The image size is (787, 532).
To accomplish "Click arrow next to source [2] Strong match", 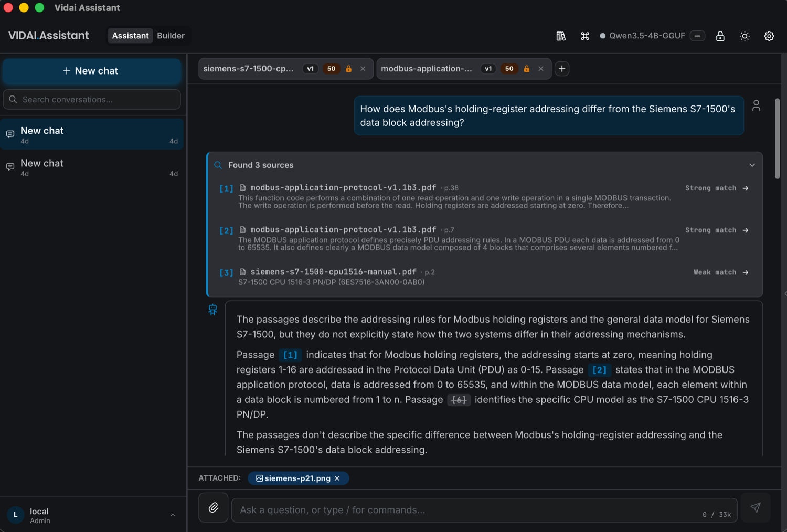I will tap(746, 230).
